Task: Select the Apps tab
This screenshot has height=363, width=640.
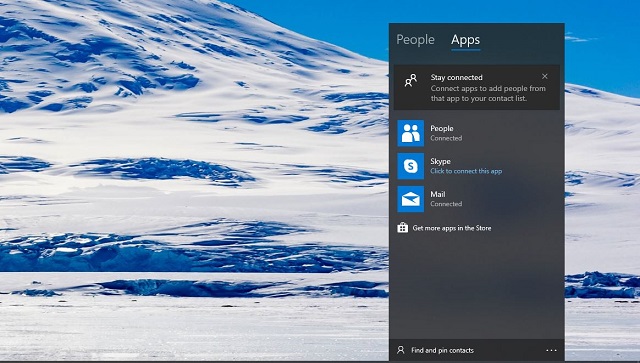Action: 465,40
